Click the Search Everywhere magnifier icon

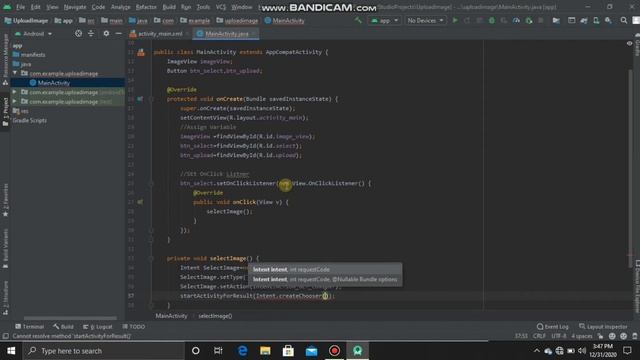click(624, 20)
